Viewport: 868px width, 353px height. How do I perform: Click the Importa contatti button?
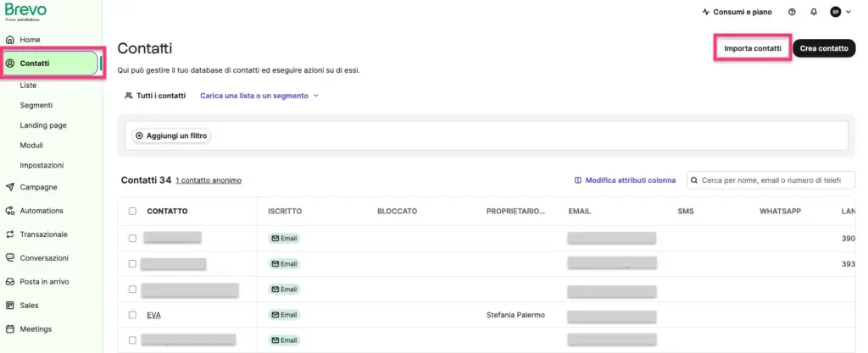coord(753,48)
